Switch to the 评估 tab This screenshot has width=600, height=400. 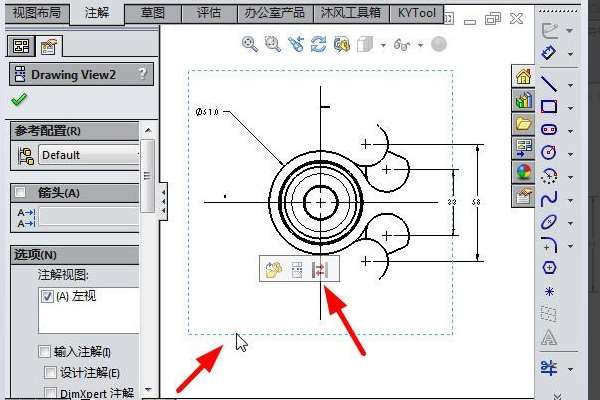tap(209, 13)
